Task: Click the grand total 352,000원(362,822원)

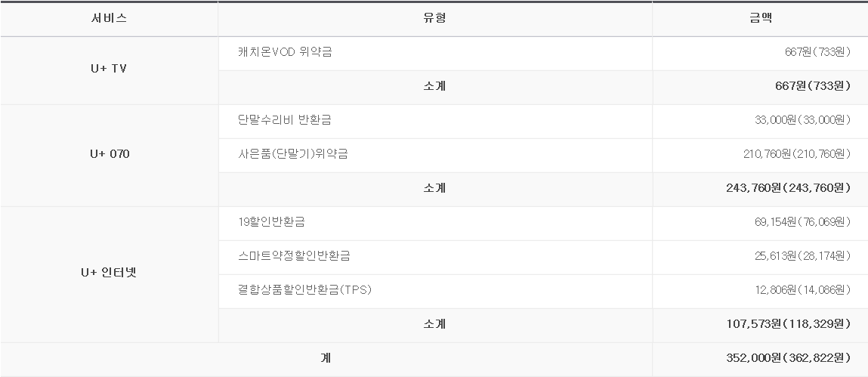Action: pyautogui.click(x=788, y=358)
